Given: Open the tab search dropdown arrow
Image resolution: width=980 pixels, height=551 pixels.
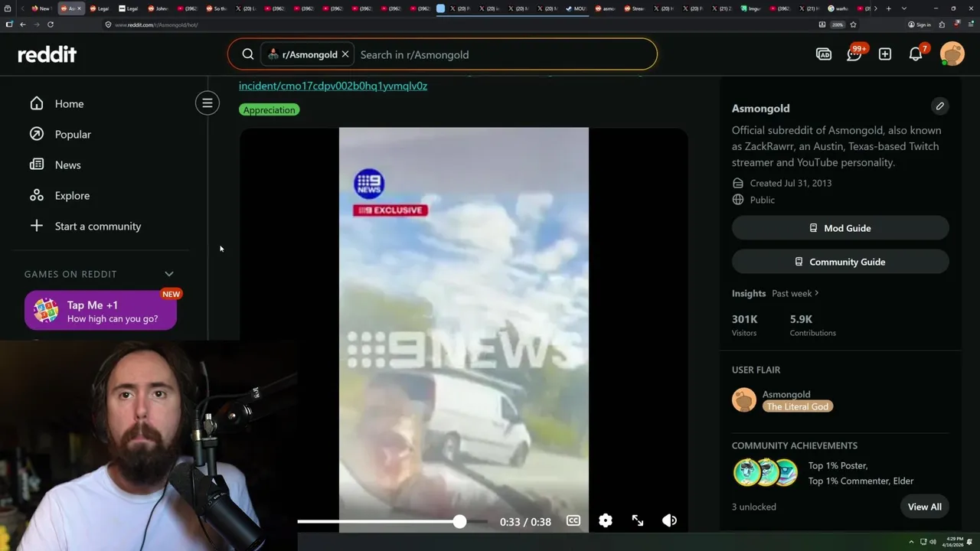Looking at the screenshot, I should pos(904,8).
